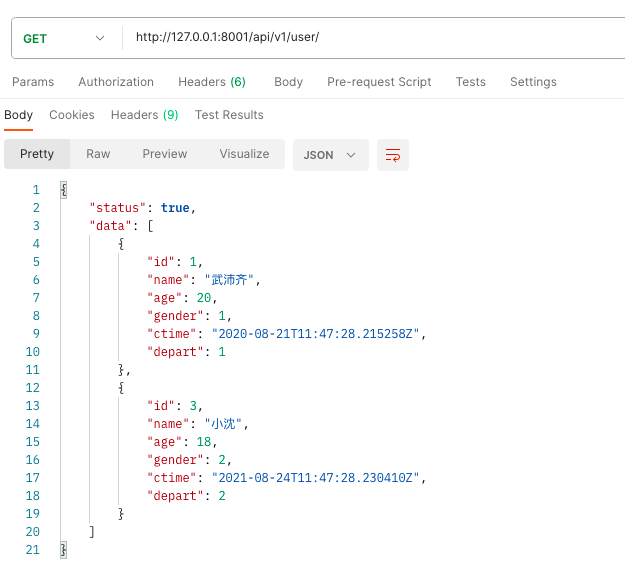
Task: Open the JSON format dropdown
Action: (x=330, y=155)
